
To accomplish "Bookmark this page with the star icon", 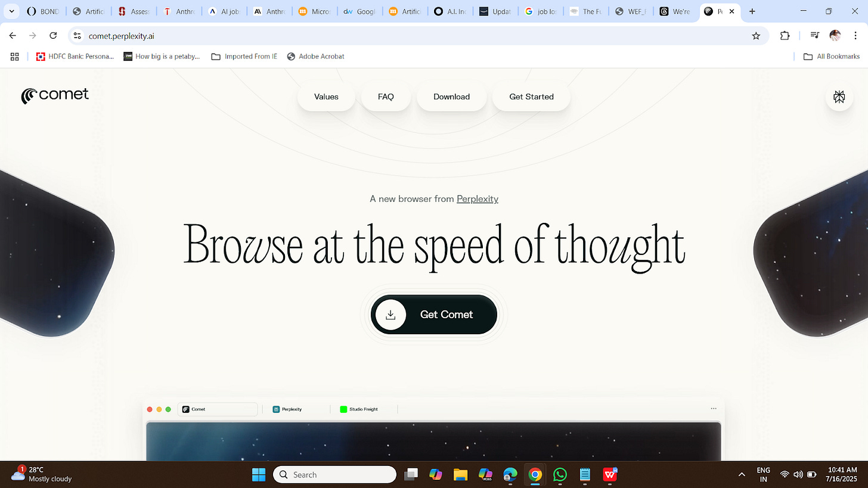I will tap(756, 36).
